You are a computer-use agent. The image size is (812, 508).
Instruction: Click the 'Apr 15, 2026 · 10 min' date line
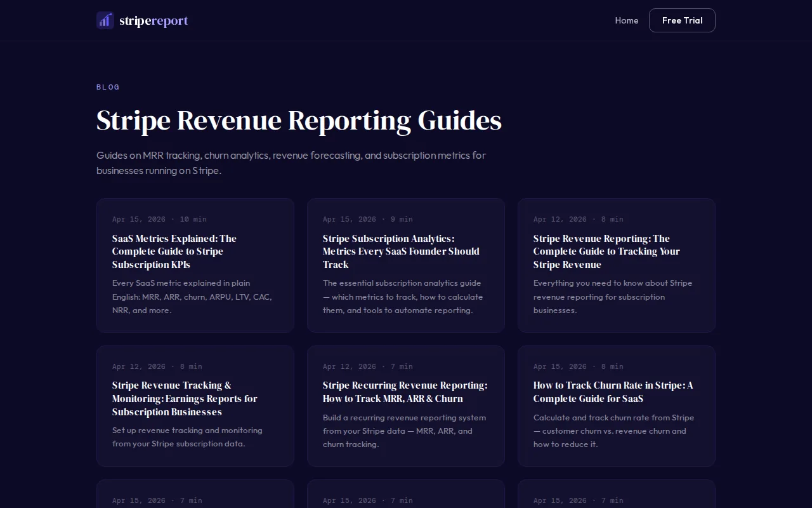(x=159, y=219)
